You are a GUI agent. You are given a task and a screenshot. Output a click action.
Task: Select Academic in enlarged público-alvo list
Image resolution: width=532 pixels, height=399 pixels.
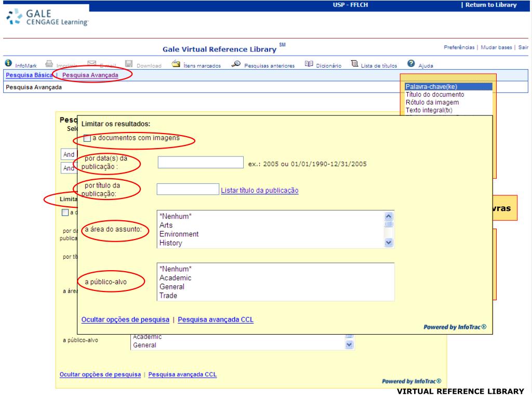pos(275,277)
